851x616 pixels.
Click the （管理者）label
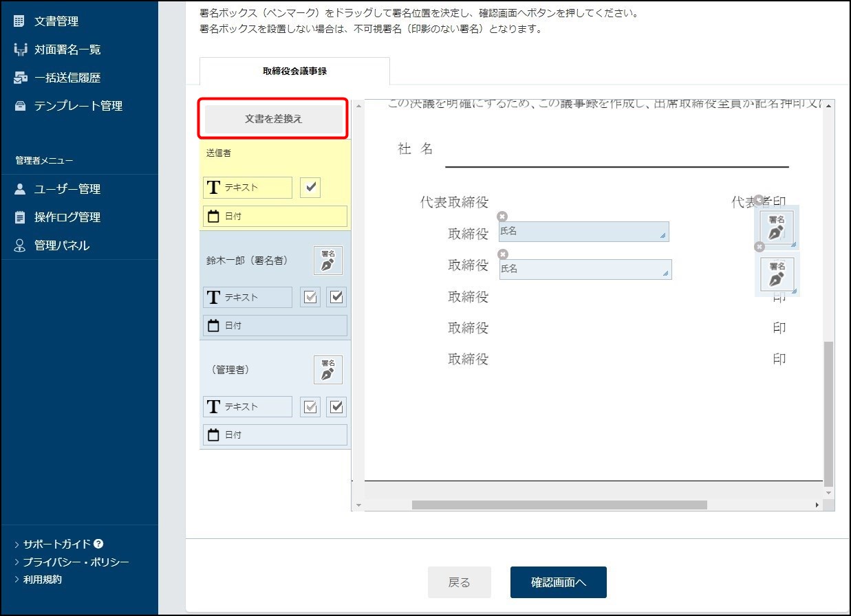(230, 370)
